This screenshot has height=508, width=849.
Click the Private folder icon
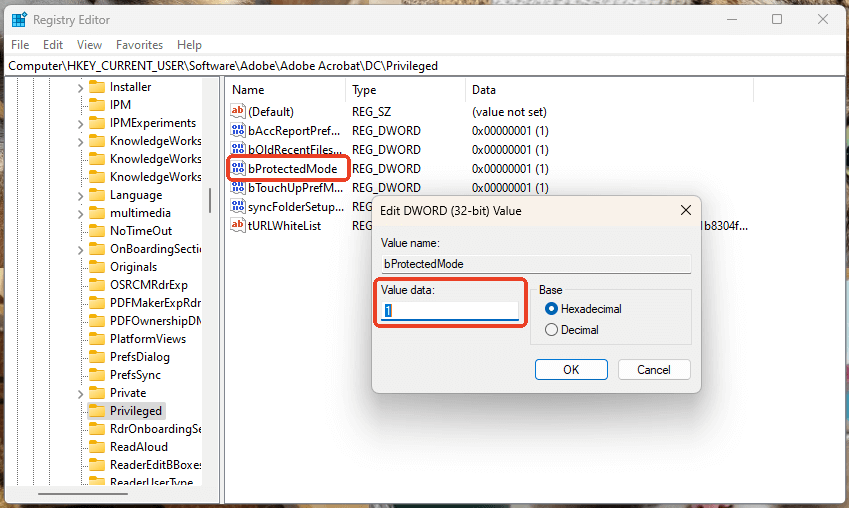(x=97, y=392)
